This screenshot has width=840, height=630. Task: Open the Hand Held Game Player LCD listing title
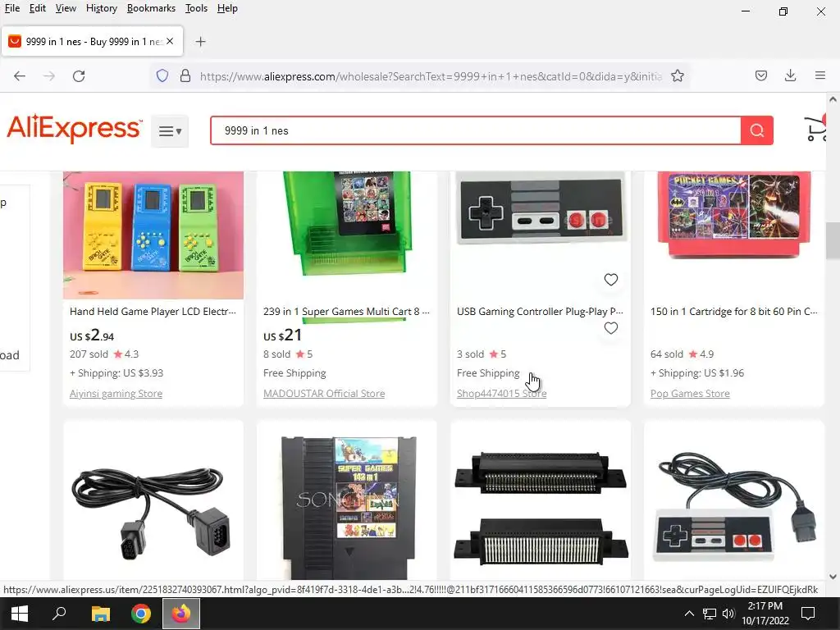(153, 311)
